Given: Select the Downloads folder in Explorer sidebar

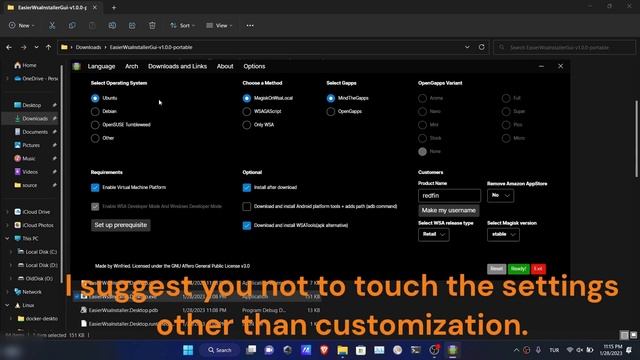Looking at the screenshot, I should (35, 118).
